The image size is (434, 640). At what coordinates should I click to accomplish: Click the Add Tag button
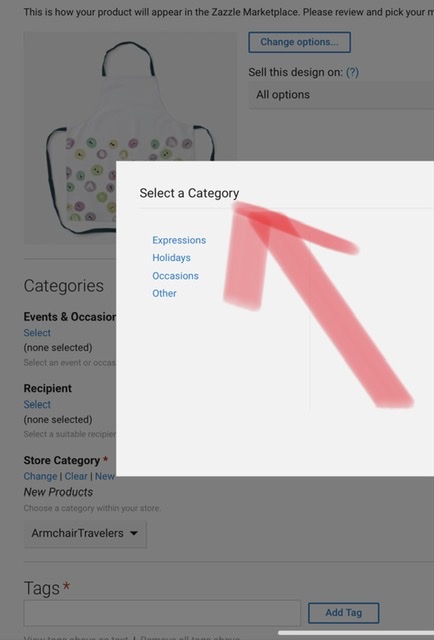point(343,613)
